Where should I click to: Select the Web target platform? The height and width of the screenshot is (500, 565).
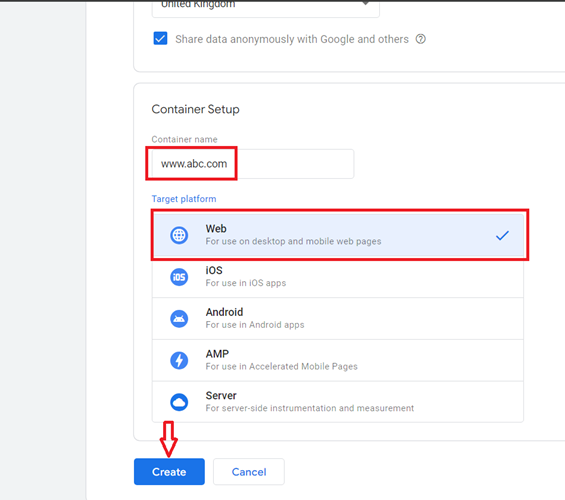338,235
